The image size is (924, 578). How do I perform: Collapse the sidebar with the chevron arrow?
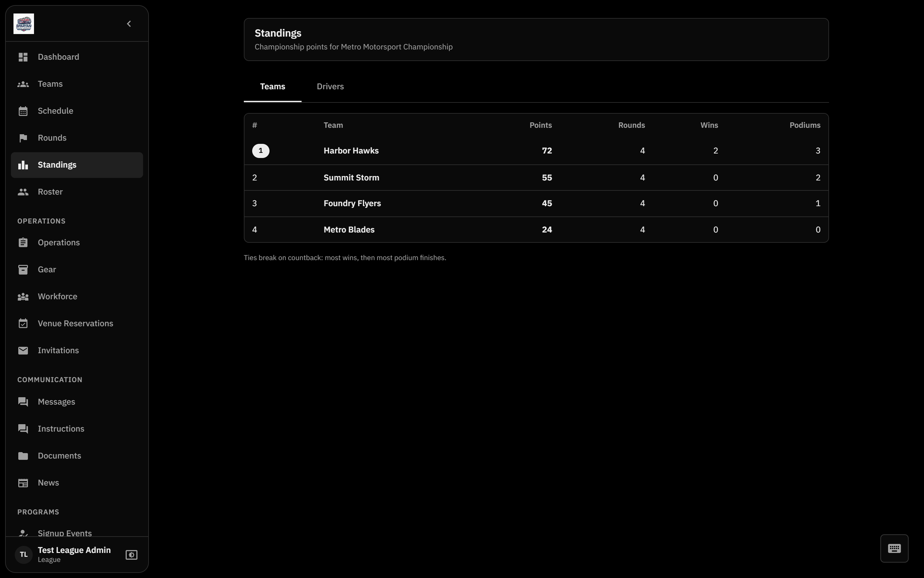pos(129,24)
